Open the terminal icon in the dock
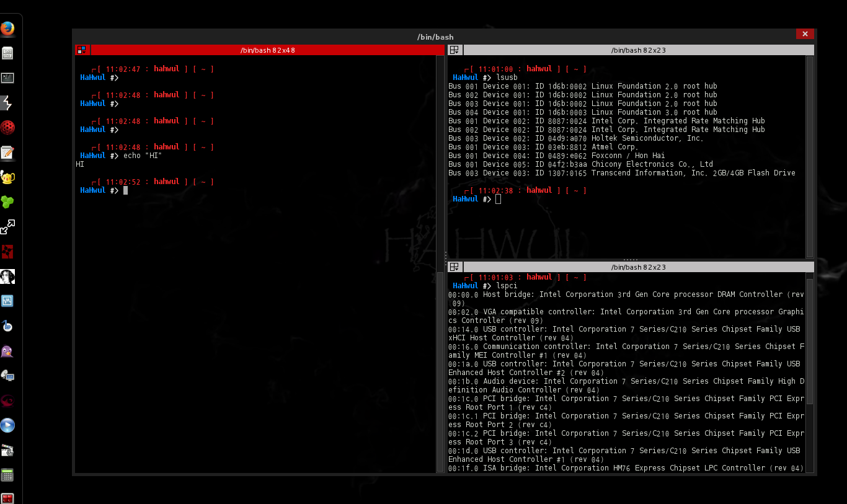 tap(7, 78)
